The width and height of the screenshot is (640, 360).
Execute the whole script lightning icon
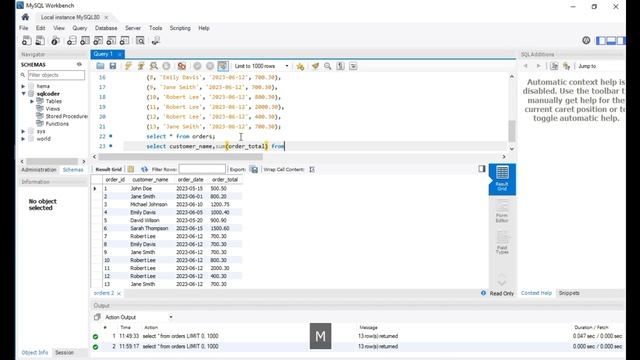[128, 66]
